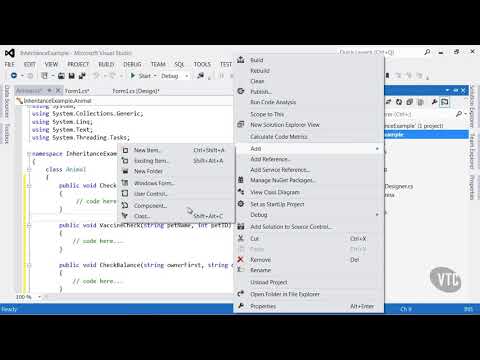Screen dimensions: 480x360
Task: Click the Windows Form icon in the submenu
Action: point(125,183)
